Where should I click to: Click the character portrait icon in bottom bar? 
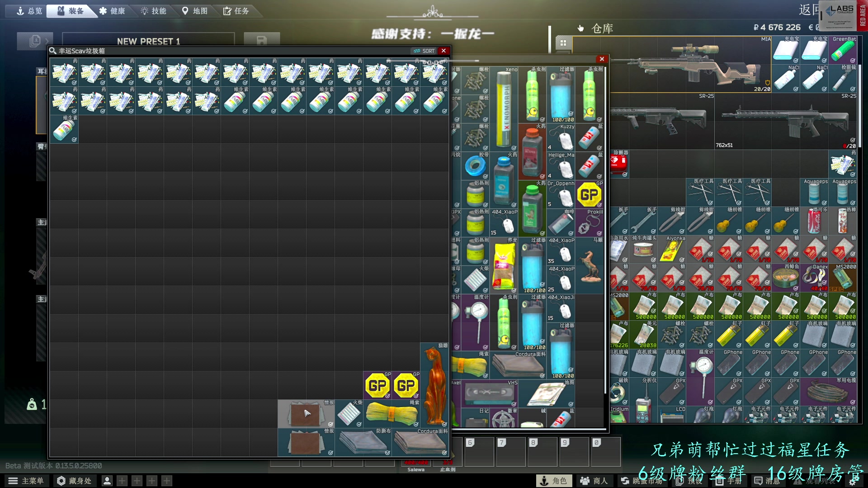[107, 481]
